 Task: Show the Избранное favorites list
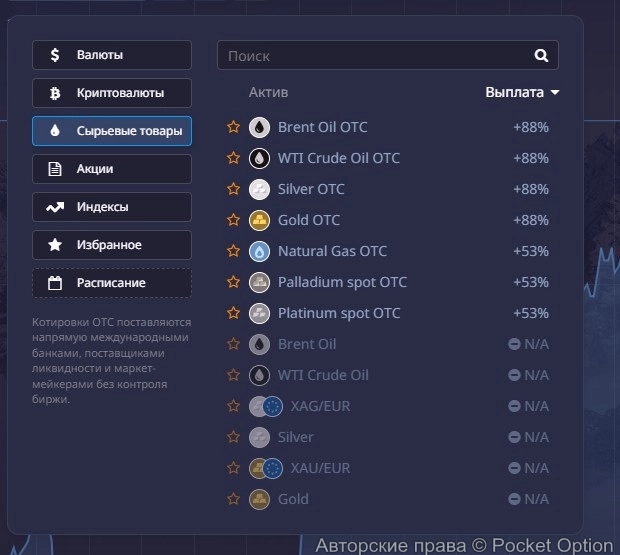tap(111, 245)
